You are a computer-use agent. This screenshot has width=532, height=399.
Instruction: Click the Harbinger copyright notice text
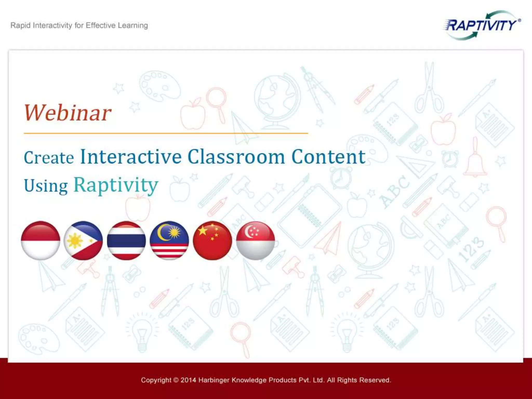click(x=266, y=380)
